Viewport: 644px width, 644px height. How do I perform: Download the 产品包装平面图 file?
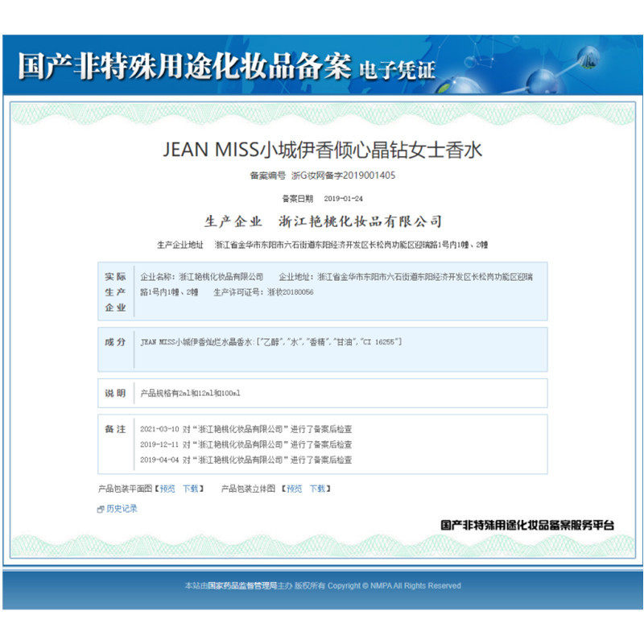click(x=190, y=489)
